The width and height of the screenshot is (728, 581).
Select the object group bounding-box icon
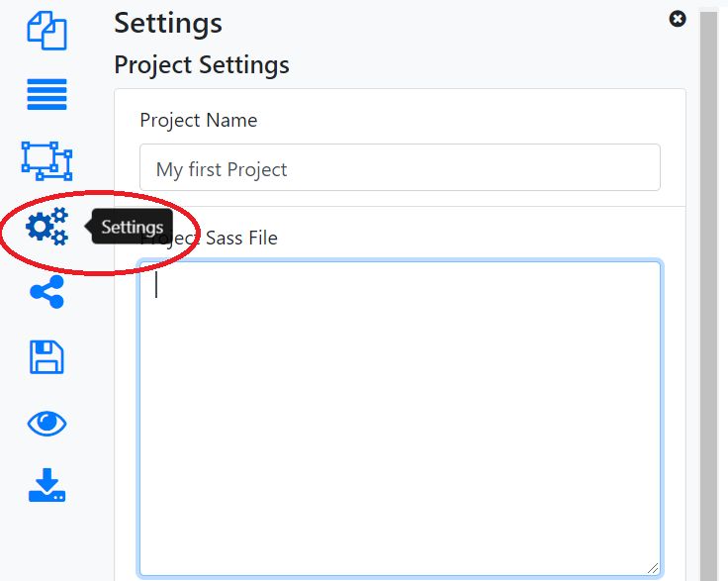click(x=46, y=160)
